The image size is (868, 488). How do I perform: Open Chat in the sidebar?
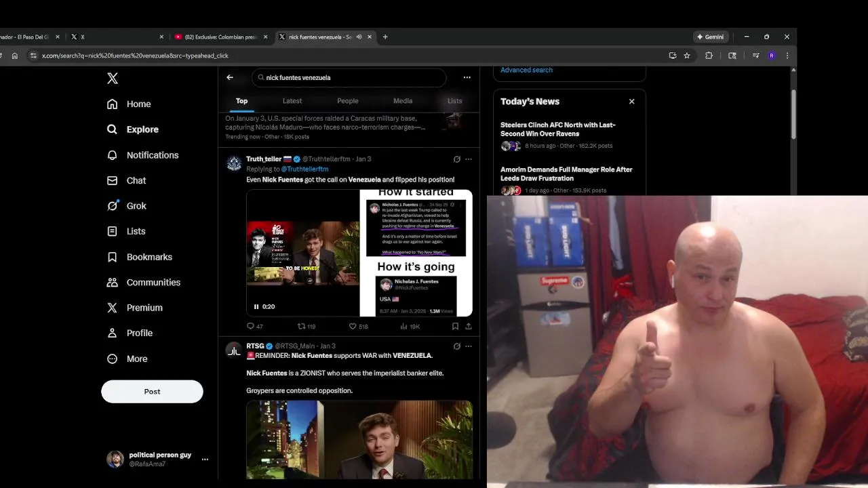pyautogui.click(x=127, y=180)
